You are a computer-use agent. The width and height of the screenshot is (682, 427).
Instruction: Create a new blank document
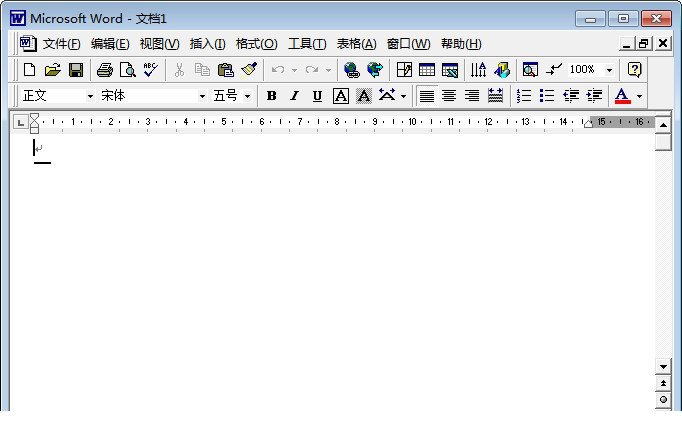[30, 70]
